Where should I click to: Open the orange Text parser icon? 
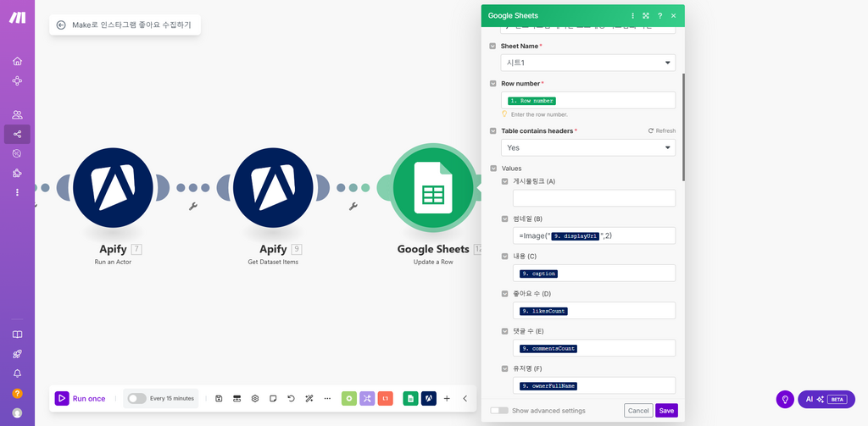[x=386, y=398]
